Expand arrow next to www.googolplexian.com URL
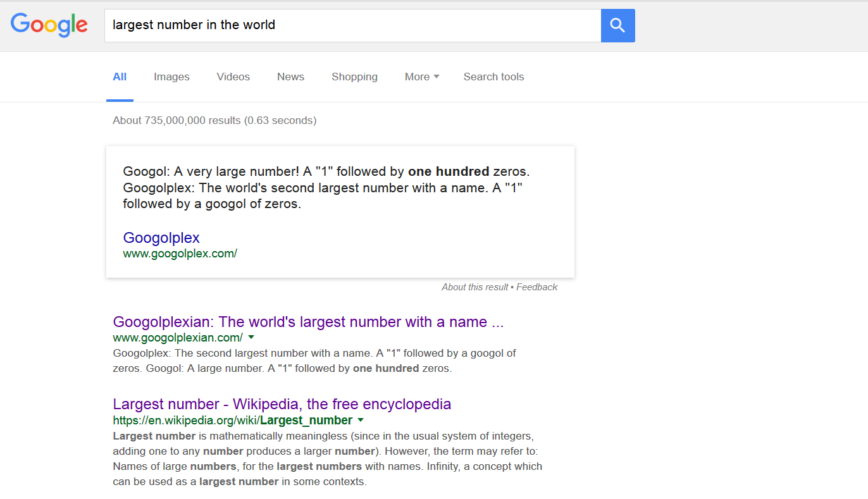This screenshot has width=868, height=499. click(x=251, y=337)
